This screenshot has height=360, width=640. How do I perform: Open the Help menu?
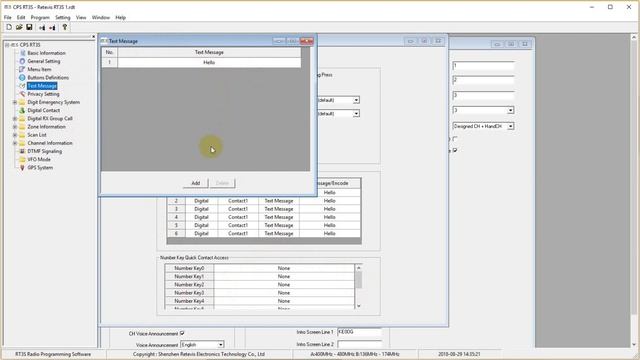pos(120,18)
